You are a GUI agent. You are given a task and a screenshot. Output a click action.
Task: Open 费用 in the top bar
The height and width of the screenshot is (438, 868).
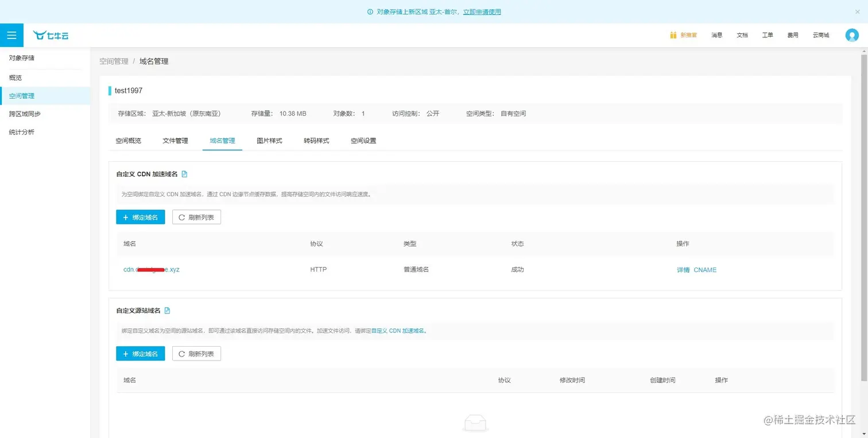pos(793,35)
